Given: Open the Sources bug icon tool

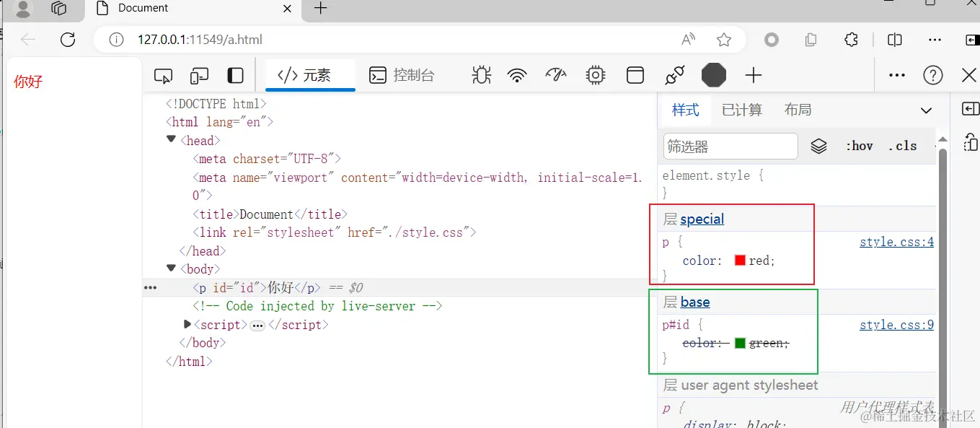Looking at the screenshot, I should click(x=482, y=75).
